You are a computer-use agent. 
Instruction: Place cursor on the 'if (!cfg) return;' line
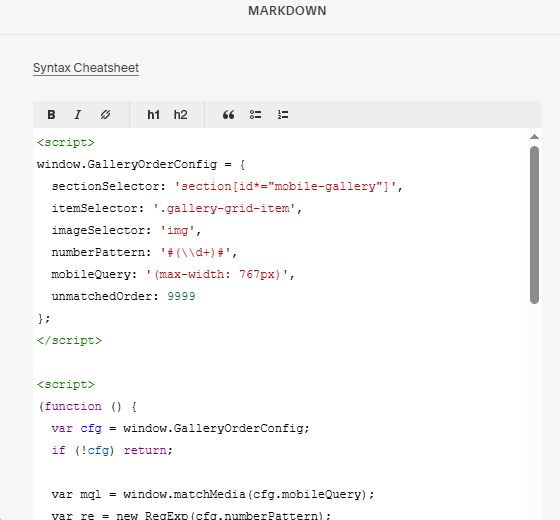coord(112,450)
